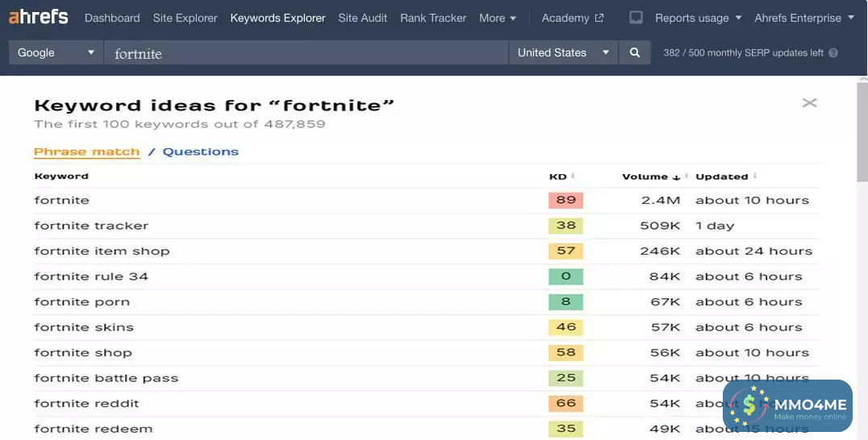Click the Ahrefs logo
The width and height of the screenshot is (868, 440).
click(x=38, y=17)
